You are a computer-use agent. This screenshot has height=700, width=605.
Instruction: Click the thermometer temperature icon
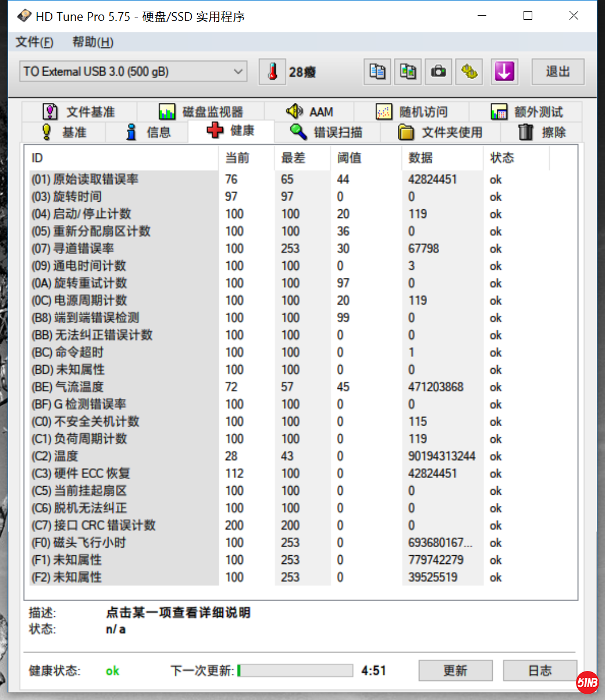[272, 72]
